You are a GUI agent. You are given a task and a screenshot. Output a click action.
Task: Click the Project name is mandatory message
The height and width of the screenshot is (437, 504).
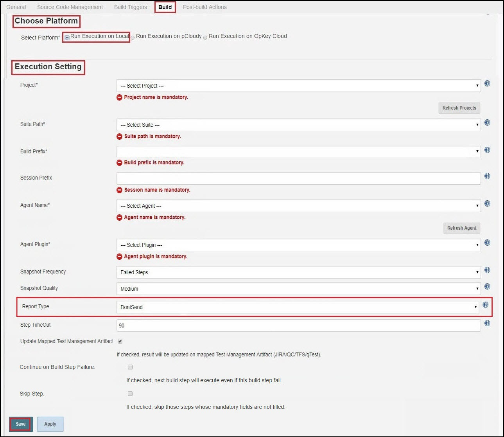[156, 97]
